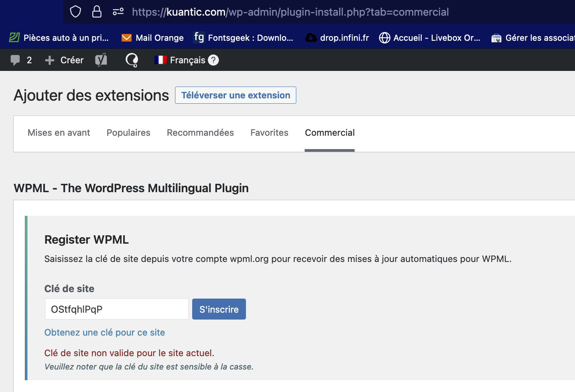Click Téléverser une extension button
The height and width of the screenshot is (392, 575).
236,95
